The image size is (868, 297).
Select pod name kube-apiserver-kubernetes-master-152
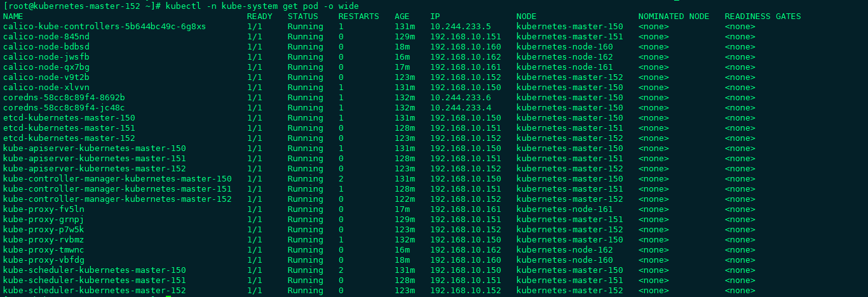[95, 169]
